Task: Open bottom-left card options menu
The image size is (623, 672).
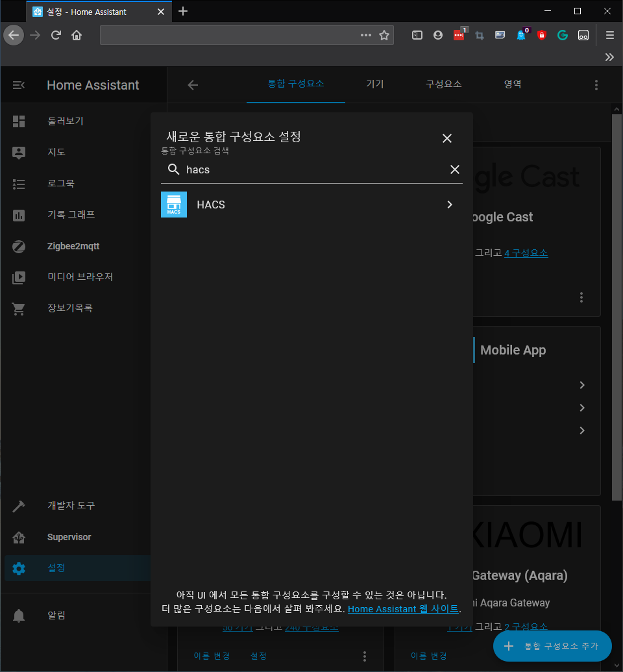Action: (365, 656)
